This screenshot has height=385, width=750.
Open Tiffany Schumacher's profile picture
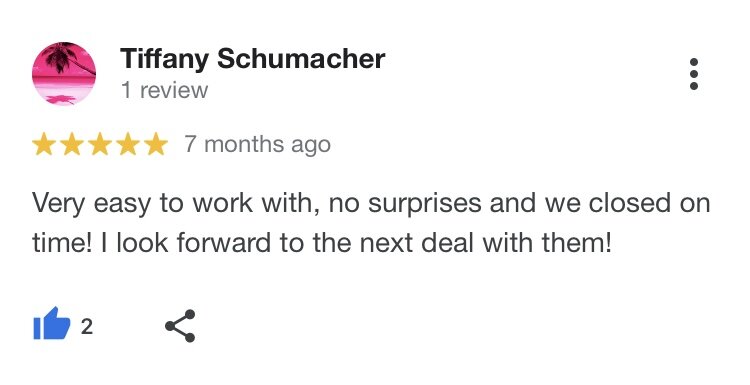point(64,73)
